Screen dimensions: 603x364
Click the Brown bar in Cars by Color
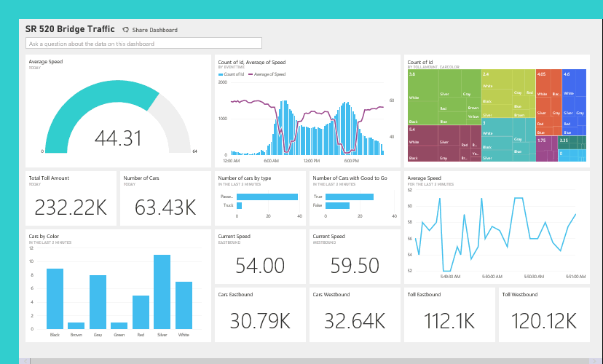(x=76, y=325)
